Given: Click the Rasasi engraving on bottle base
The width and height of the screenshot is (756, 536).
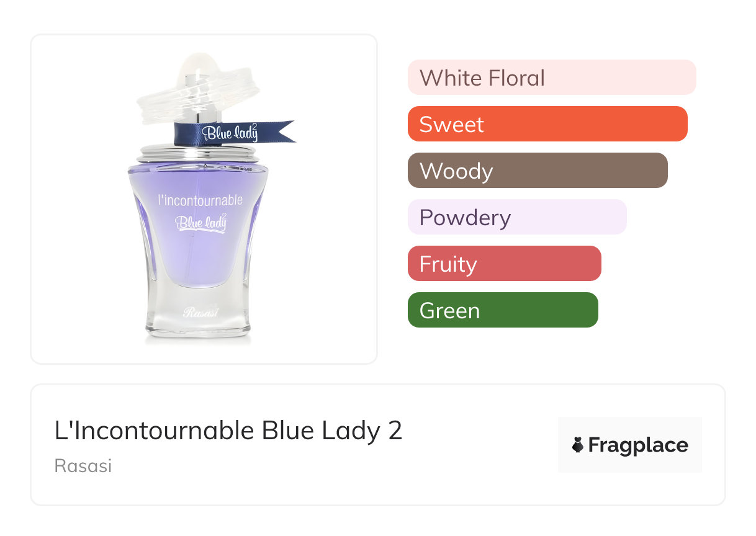Looking at the screenshot, I should coord(200,312).
